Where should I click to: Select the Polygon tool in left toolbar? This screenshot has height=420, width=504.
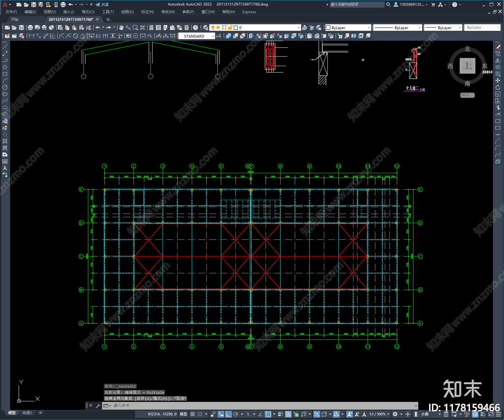5,67
